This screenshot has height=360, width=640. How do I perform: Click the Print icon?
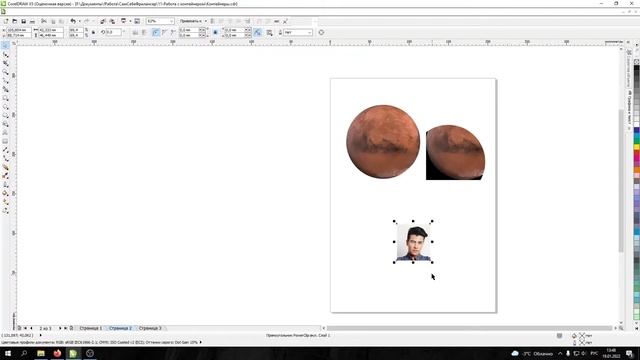click(32, 21)
